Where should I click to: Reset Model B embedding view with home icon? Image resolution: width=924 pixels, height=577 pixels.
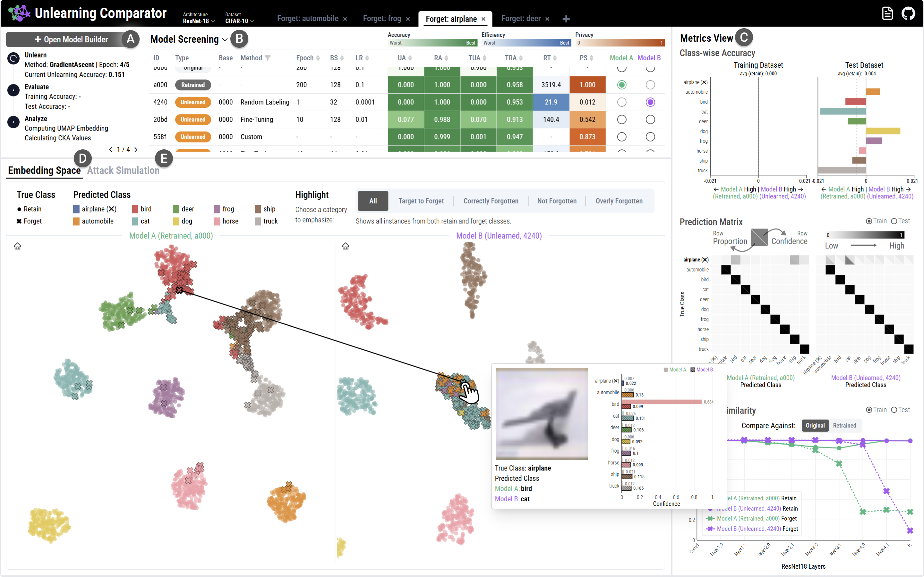(346, 246)
